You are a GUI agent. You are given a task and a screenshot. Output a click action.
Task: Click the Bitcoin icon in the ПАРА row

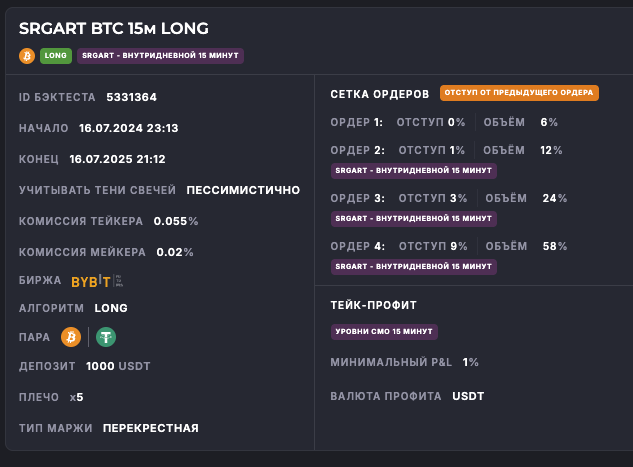70,337
